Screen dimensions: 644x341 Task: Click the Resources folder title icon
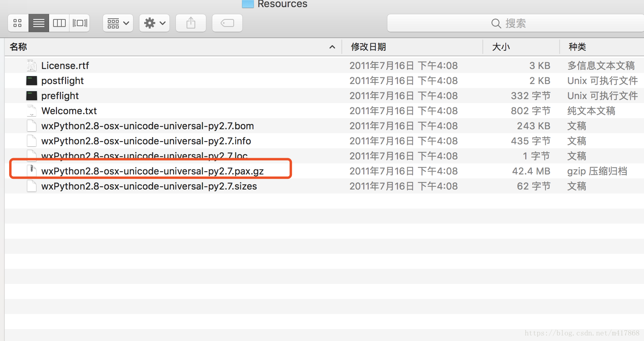point(248,4)
